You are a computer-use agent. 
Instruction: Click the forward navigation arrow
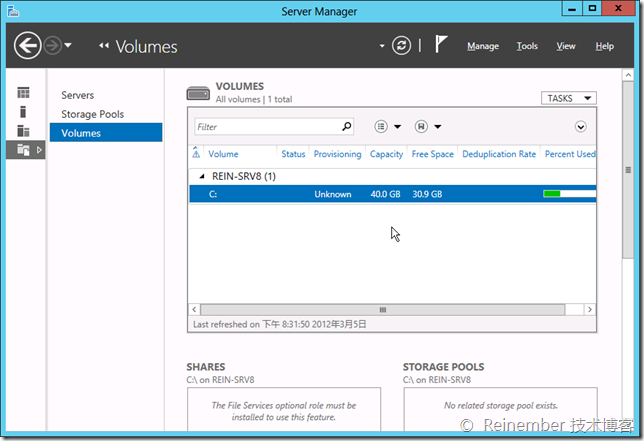tap(53, 46)
